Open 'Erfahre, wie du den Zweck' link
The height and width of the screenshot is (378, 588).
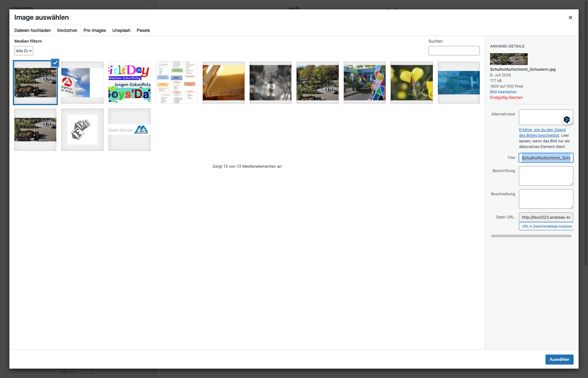pyautogui.click(x=542, y=133)
